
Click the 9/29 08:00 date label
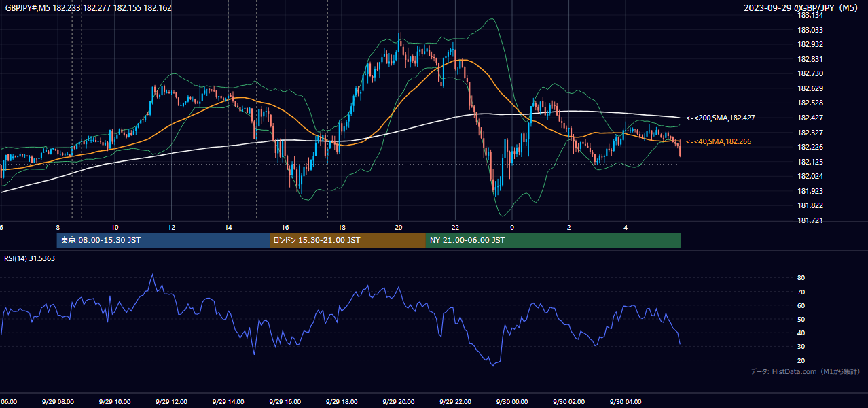click(57, 402)
